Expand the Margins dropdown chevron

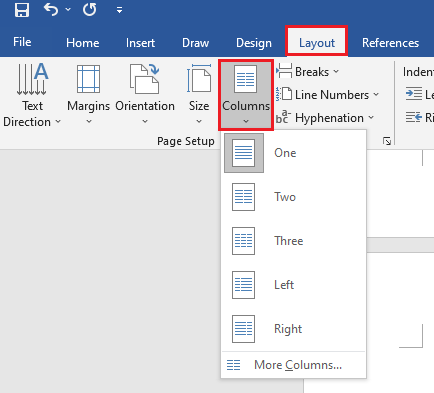(89, 122)
